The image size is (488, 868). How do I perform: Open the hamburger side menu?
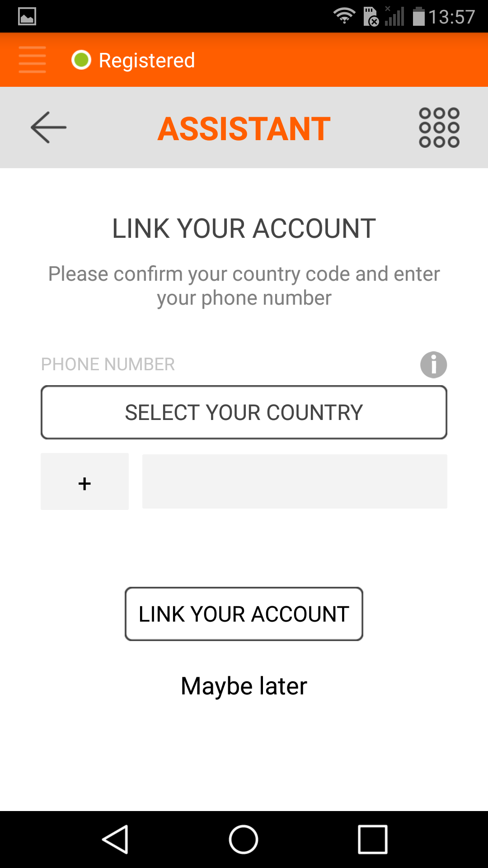(x=32, y=60)
